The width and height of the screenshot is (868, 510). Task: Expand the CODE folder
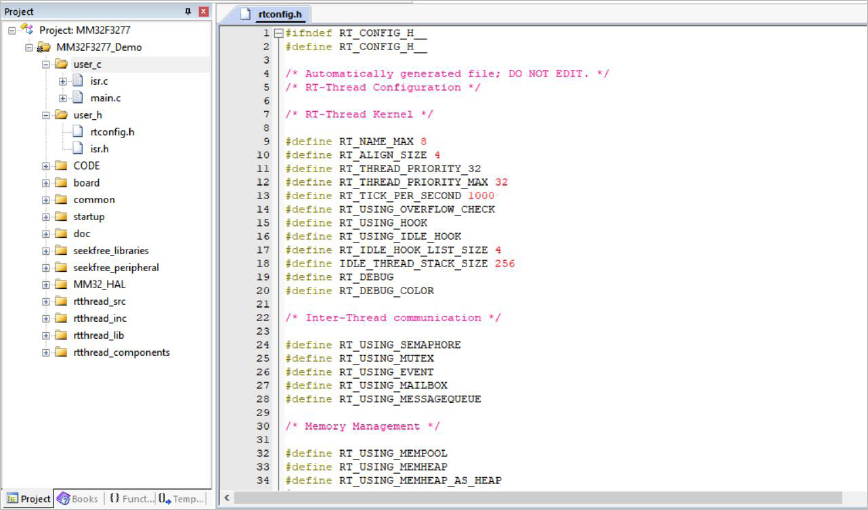pyautogui.click(x=46, y=166)
